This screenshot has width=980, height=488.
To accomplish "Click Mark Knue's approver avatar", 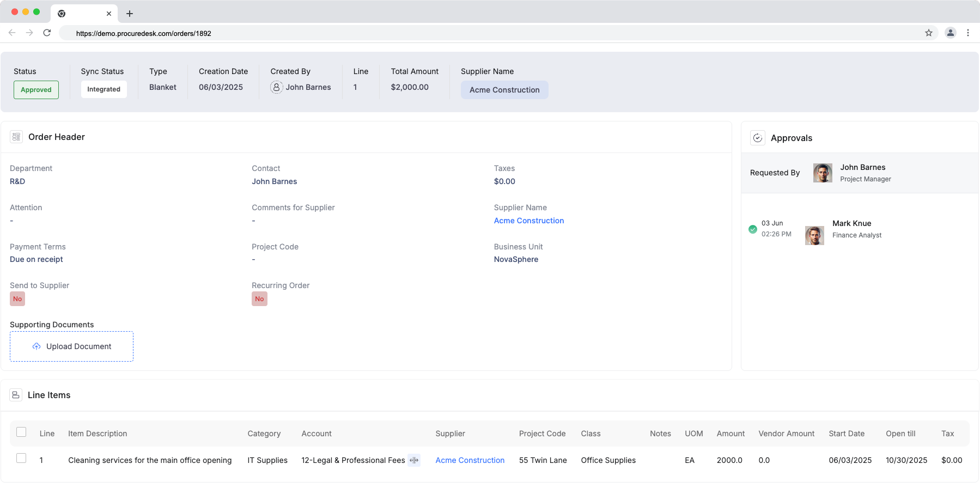I will pos(814,235).
